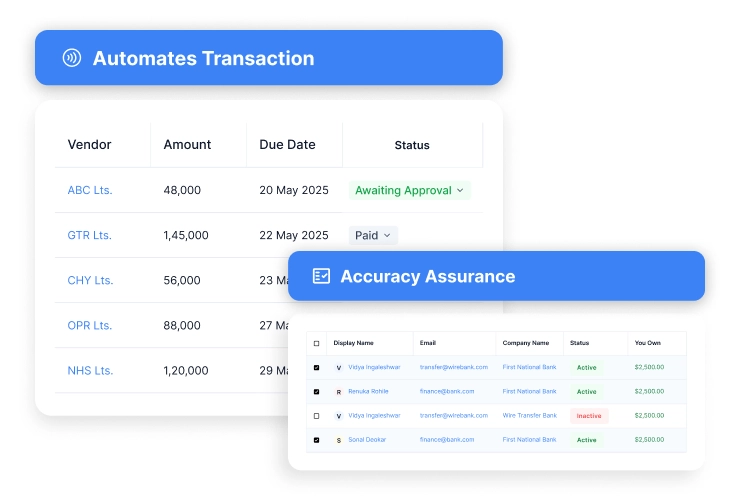The image size is (740, 500).
Task: Click the 'S' avatar for Sonal Deokar
Action: 338,440
